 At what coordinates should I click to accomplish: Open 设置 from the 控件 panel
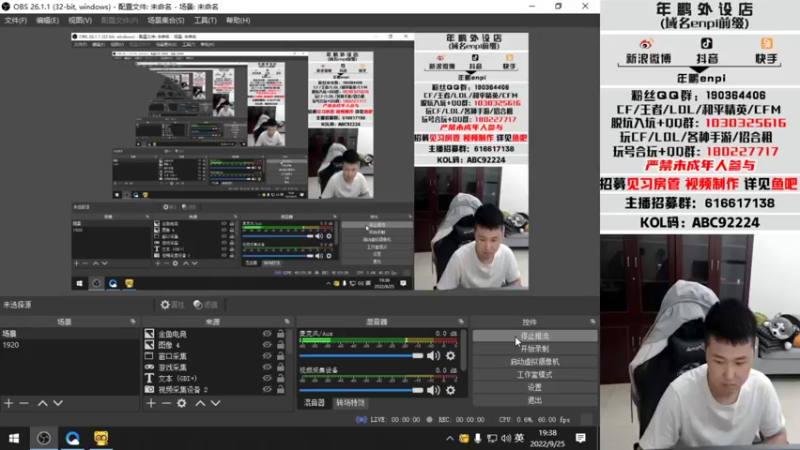(535, 387)
